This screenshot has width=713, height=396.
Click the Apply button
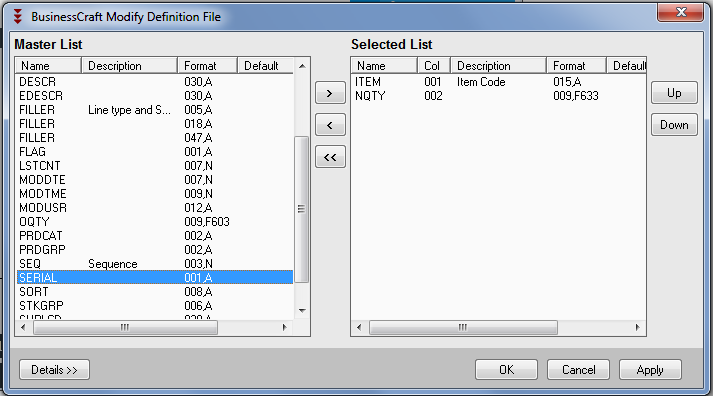tap(650, 370)
